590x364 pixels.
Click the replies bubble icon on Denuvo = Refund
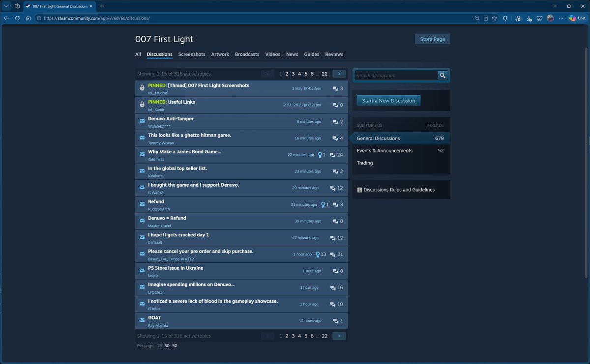[335, 221]
